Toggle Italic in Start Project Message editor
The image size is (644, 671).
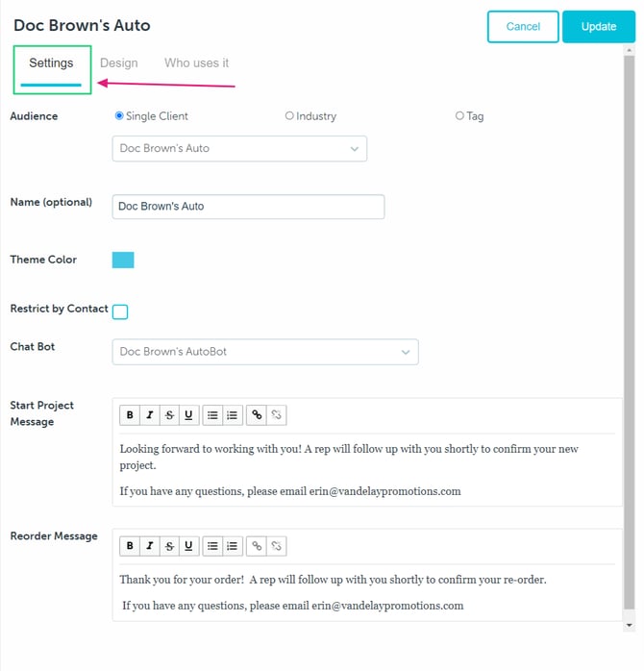coord(149,415)
